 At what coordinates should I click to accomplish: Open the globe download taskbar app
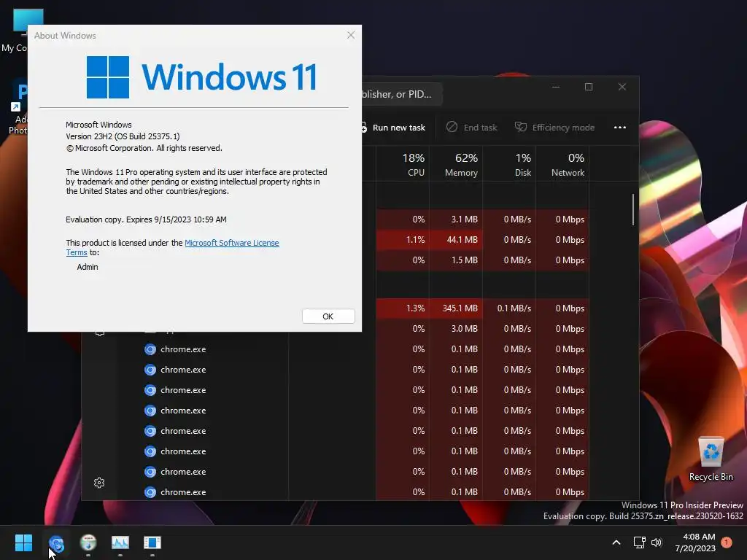pos(88,542)
